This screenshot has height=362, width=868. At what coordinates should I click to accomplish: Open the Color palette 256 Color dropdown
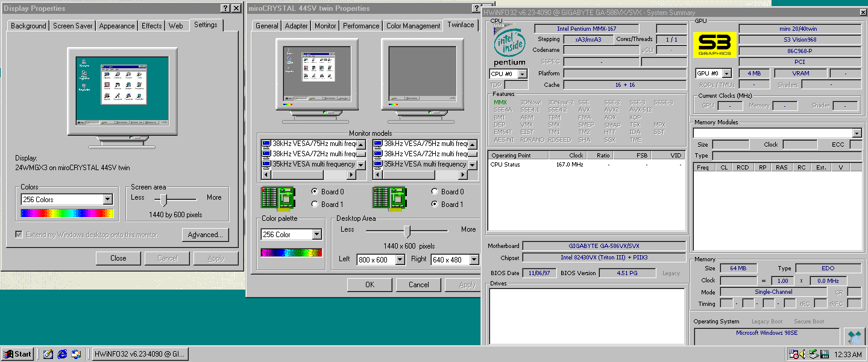[x=317, y=235]
